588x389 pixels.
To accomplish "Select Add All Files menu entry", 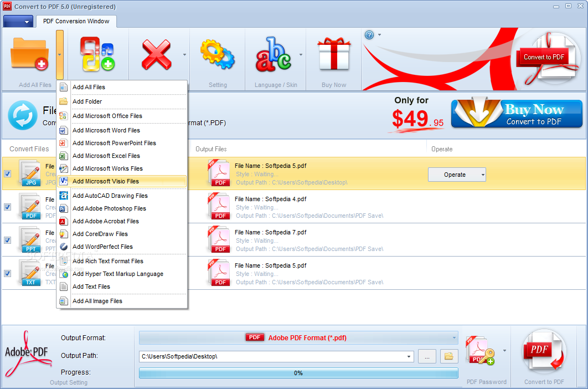I will click(x=122, y=87).
